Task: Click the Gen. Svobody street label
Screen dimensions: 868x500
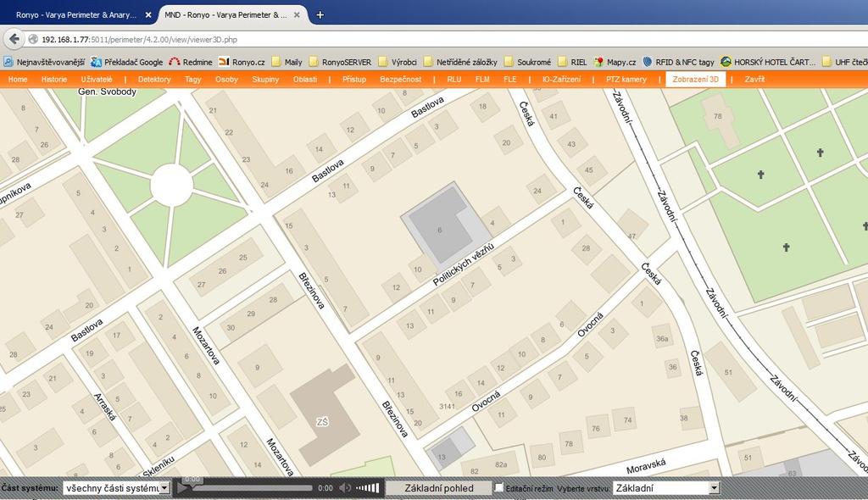Action: coord(107,92)
